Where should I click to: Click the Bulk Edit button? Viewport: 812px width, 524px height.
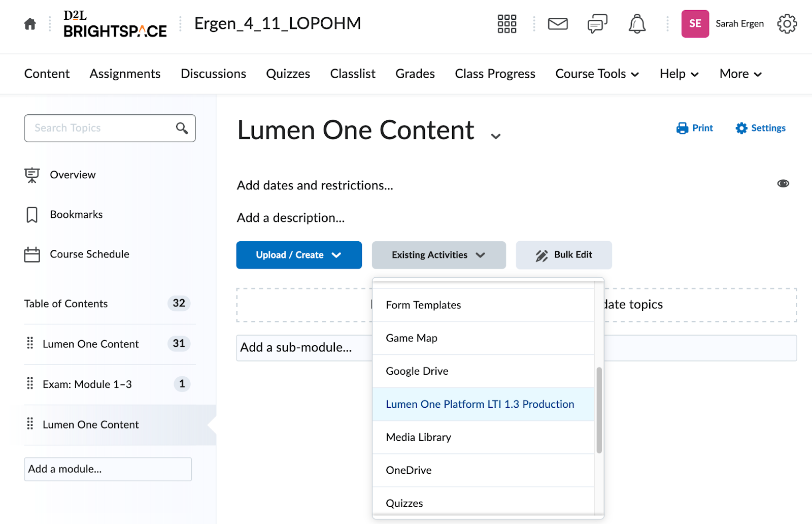tap(563, 255)
